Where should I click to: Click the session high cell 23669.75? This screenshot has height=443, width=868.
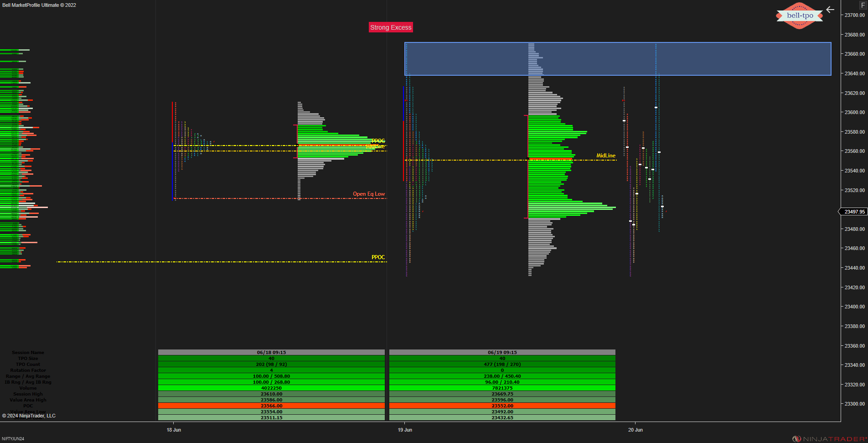[x=502, y=394]
